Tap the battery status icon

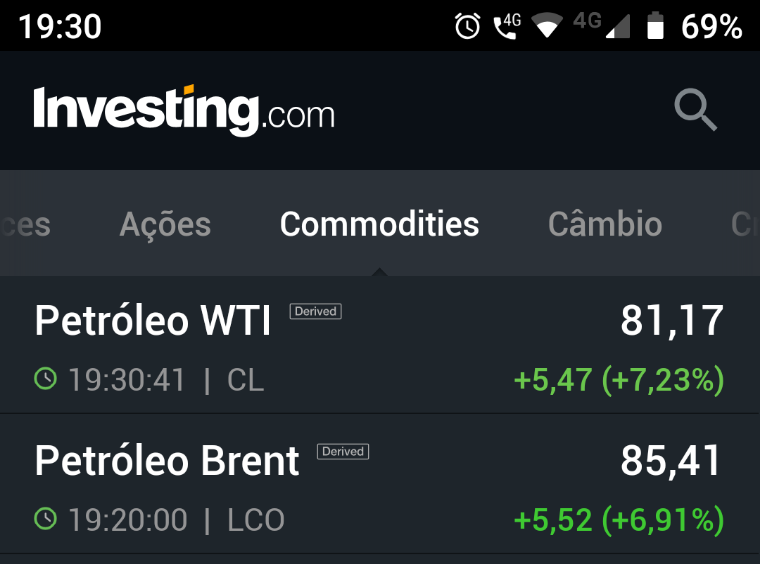point(655,27)
